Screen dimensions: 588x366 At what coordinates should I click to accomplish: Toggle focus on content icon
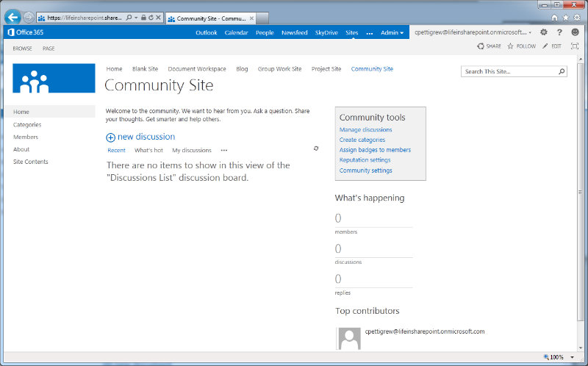point(575,46)
